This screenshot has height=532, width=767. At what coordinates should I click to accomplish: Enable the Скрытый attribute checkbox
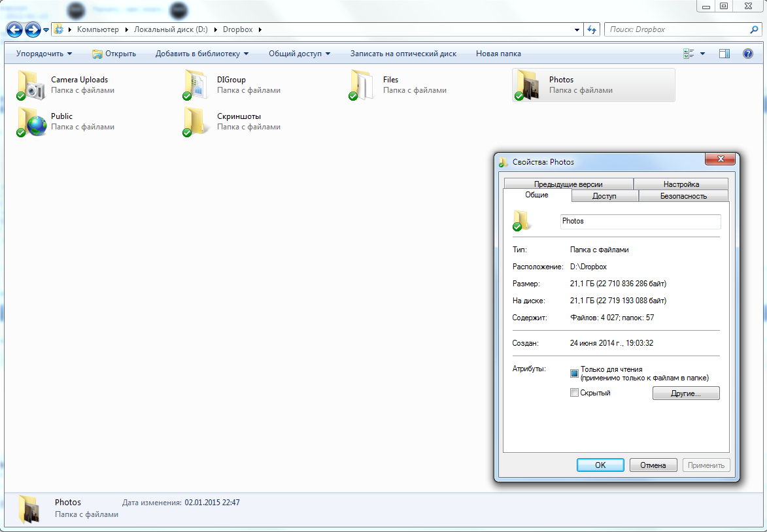click(x=574, y=393)
